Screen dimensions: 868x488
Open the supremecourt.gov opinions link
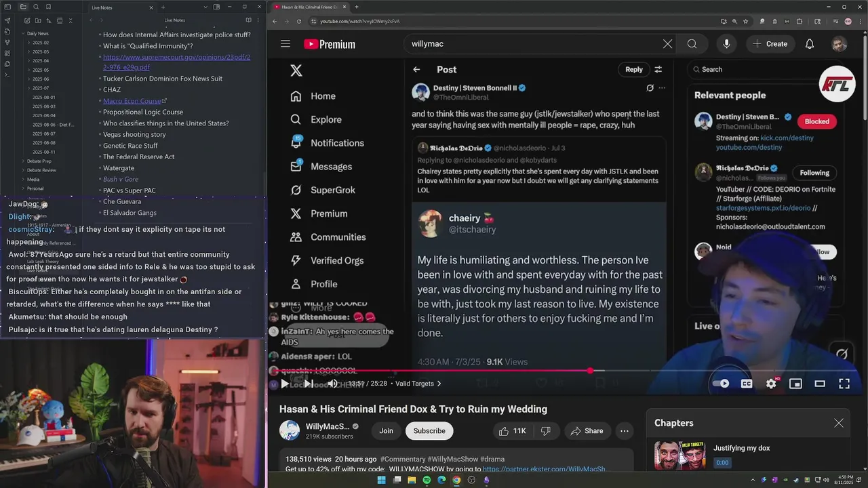click(x=176, y=62)
